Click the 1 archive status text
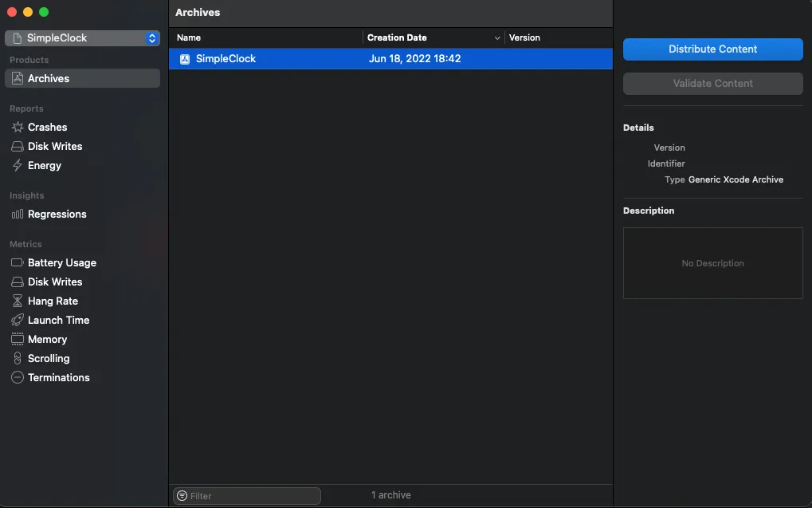Viewport: 812px width, 508px height. pyautogui.click(x=391, y=495)
